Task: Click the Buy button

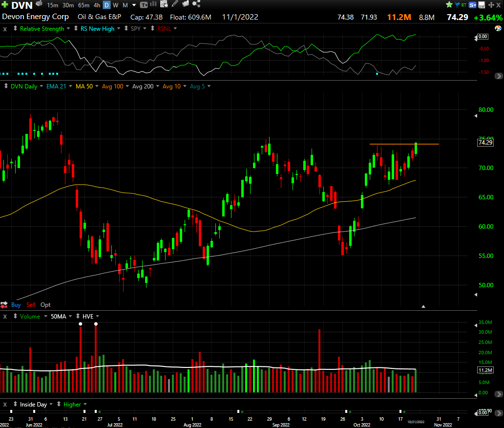Action: pos(16,305)
